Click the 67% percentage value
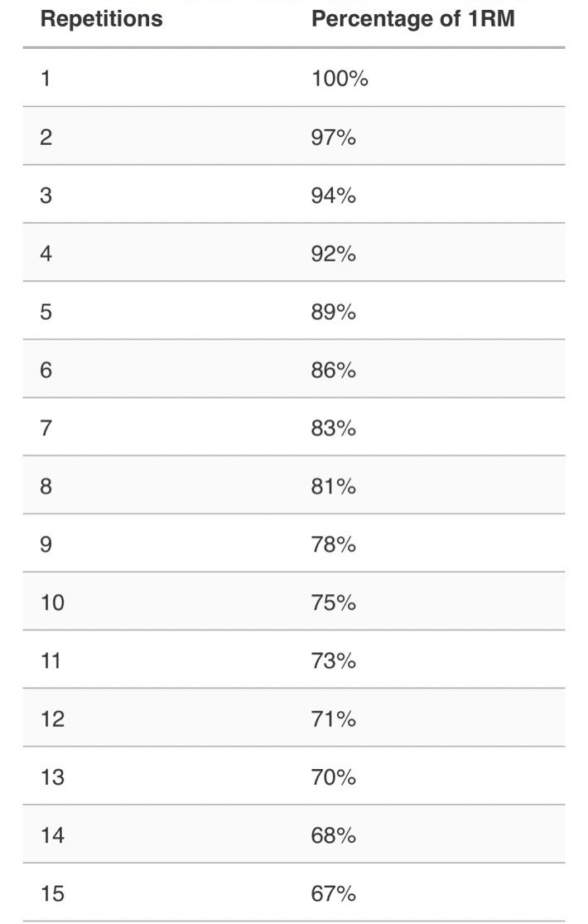 334,893
